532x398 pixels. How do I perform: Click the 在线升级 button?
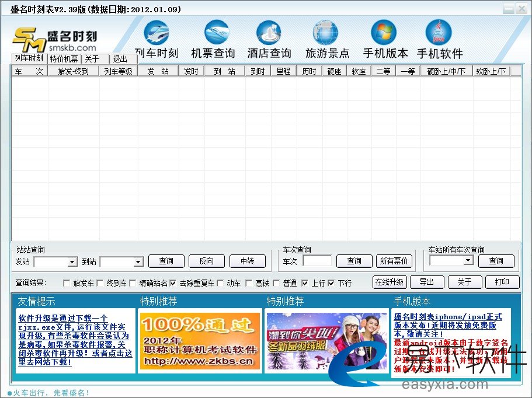tap(390, 282)
